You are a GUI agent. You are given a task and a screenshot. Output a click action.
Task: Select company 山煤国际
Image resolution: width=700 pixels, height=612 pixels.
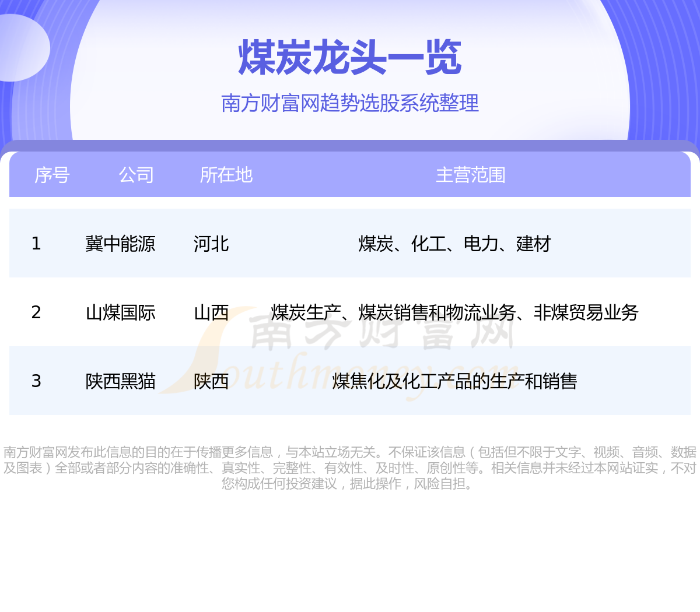click(x=121, y=312)
